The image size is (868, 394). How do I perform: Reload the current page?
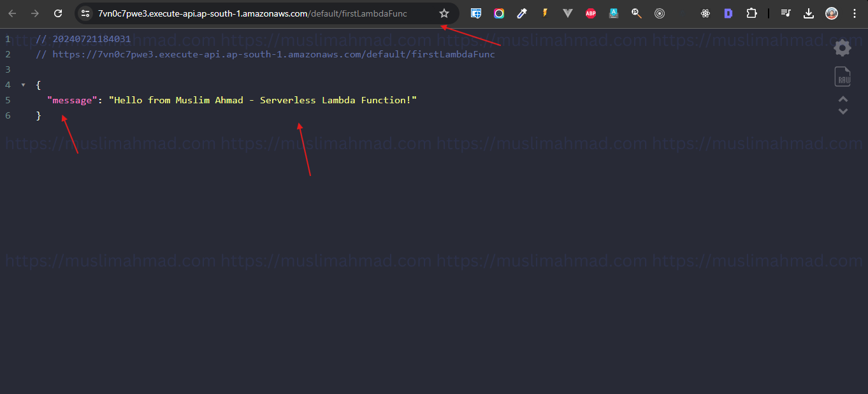click(x=57, y=13)
